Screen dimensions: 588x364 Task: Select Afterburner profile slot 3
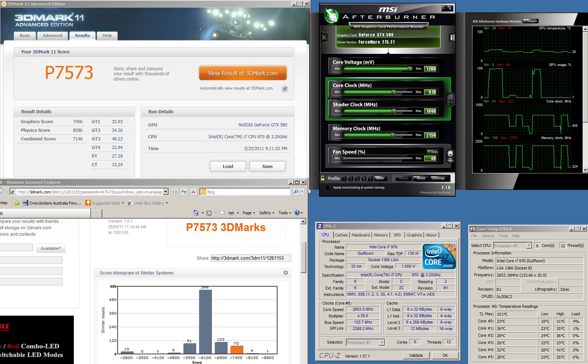click(x=357, y=178)
